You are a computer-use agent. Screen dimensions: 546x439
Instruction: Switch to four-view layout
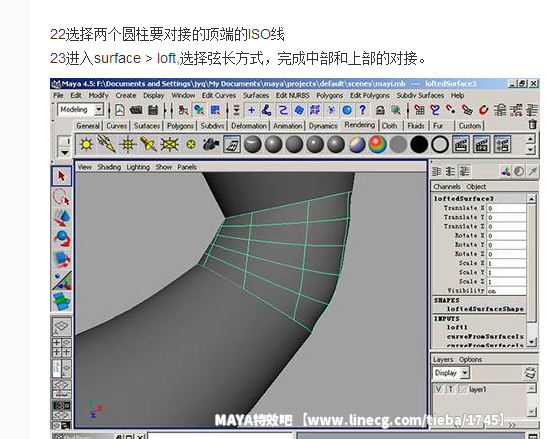pyautogui.click(x=62, y=347)
